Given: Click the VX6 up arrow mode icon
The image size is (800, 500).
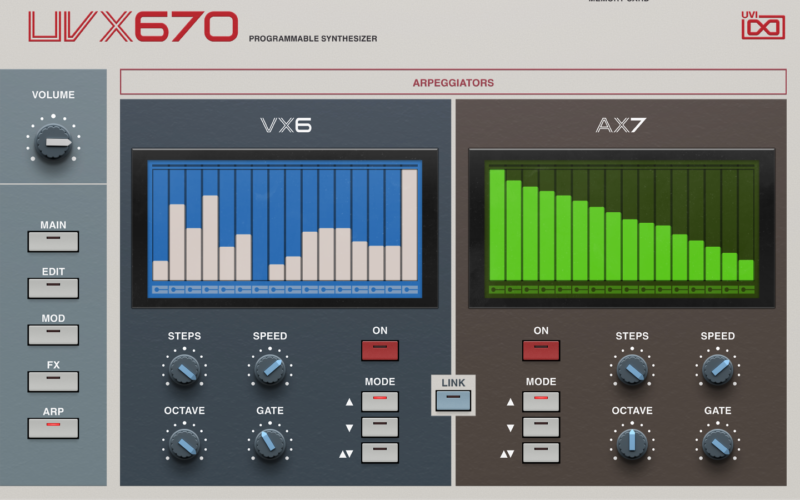Looking at the screenshot, I should coord(349,402).
